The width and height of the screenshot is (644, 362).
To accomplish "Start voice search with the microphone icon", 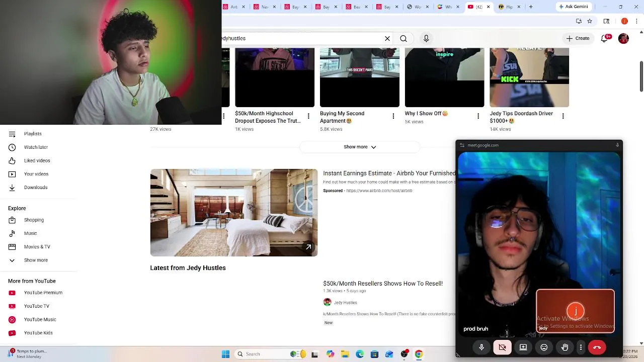I will [x=426, y=38].
